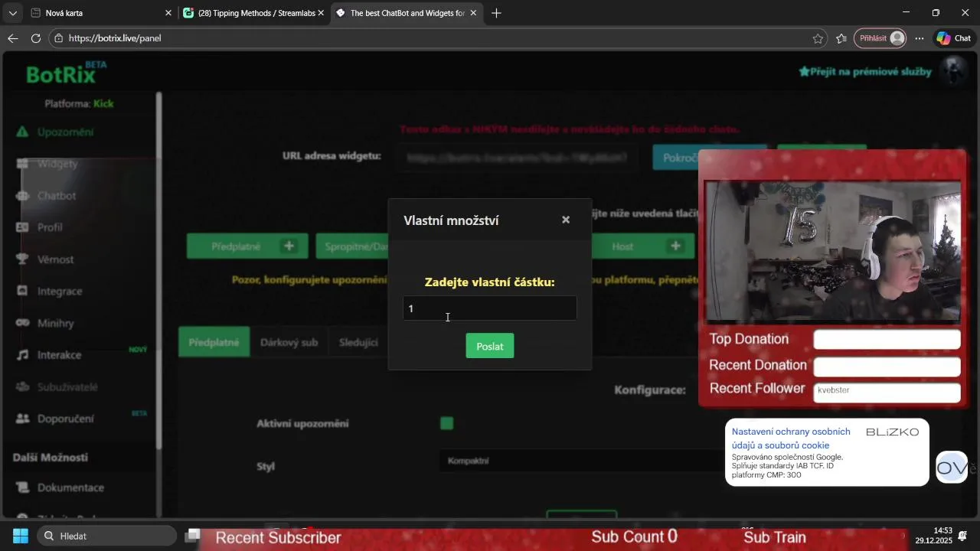Open the Profil sidebar icon
The image size is (980, 551).
coord(23,227)
